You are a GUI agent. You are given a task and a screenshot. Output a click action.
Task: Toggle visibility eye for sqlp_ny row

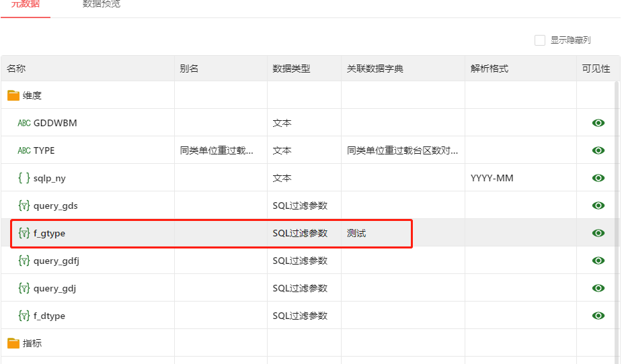click(598, 178)
